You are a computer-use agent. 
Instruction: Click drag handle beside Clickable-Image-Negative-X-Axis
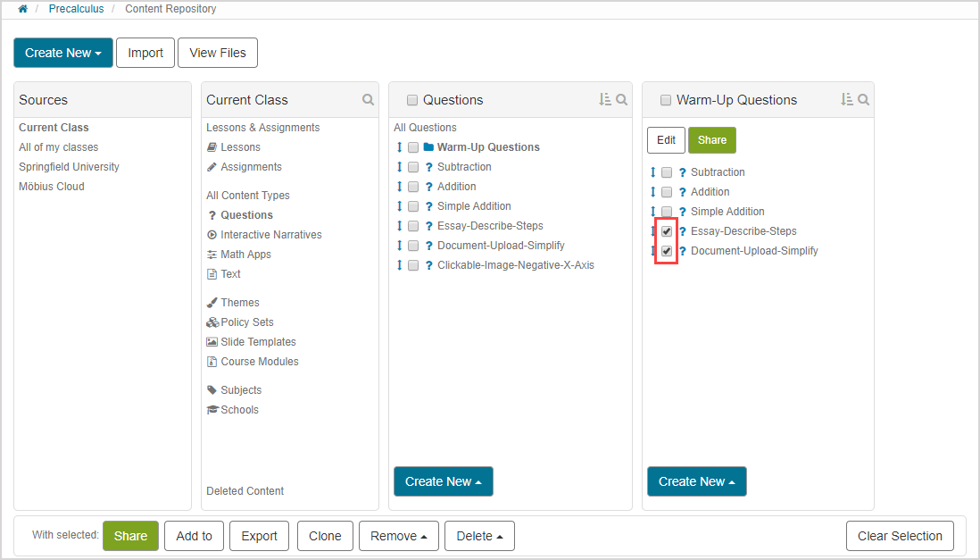(x=399, y=265)
